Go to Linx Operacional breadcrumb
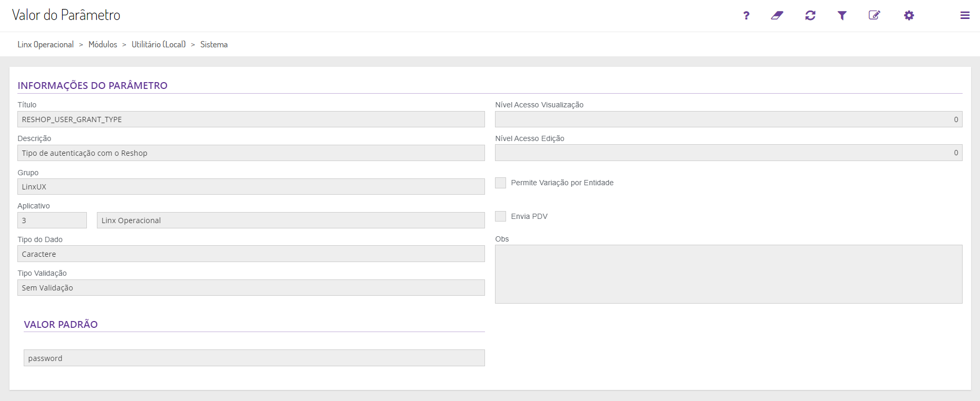Screen dimensions: 980x401 coord(45,45)
